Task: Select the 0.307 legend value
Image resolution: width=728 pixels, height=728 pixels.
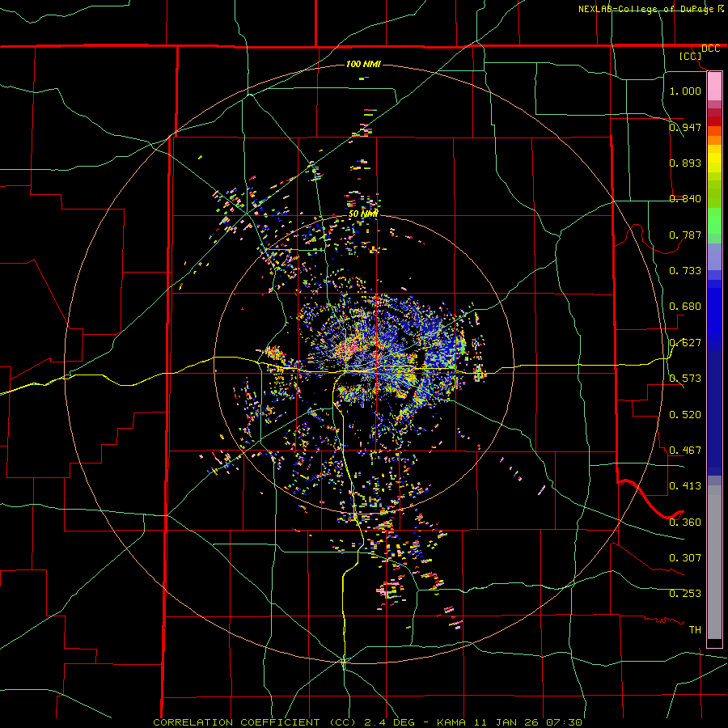Action: [x=685, y=558]
